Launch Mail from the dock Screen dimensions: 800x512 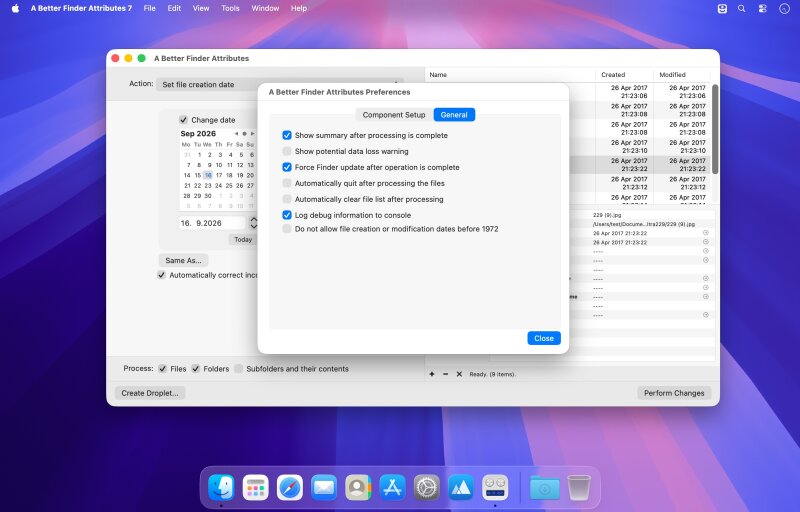pos(324,488)
